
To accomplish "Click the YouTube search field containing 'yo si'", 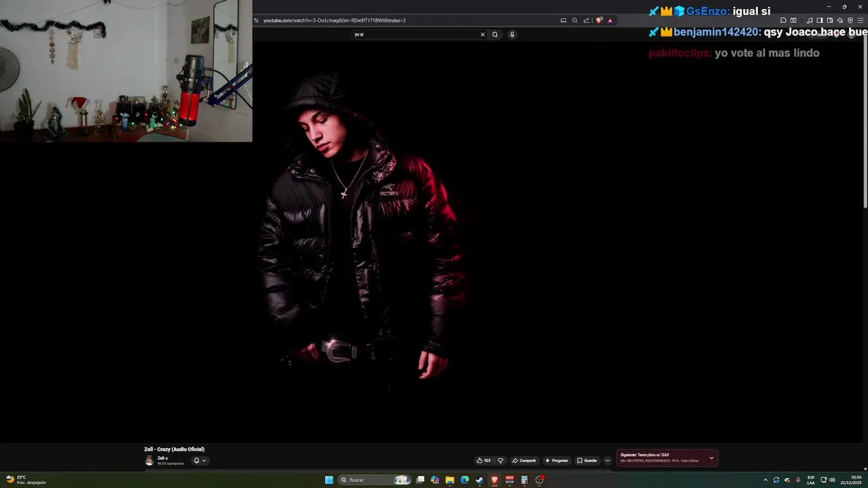I will tap(415, 35).
